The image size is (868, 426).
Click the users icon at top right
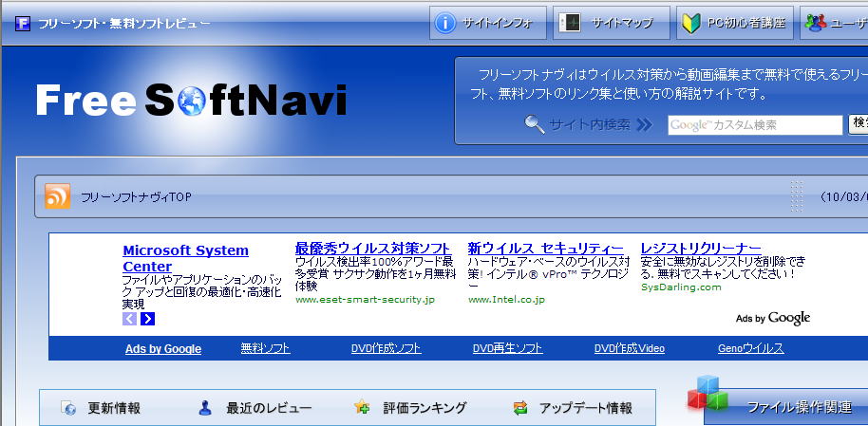point(814,23)
